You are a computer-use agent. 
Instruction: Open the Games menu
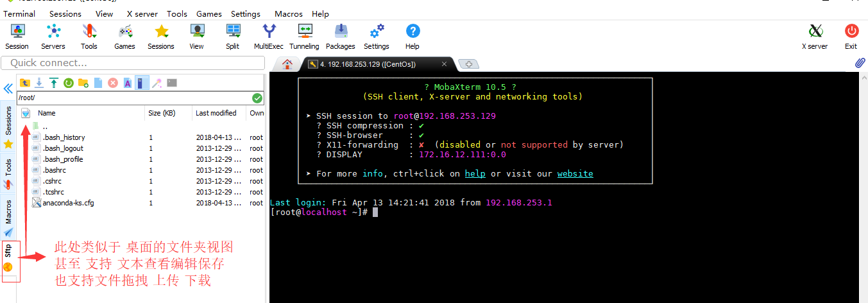[x=209, y=13]
